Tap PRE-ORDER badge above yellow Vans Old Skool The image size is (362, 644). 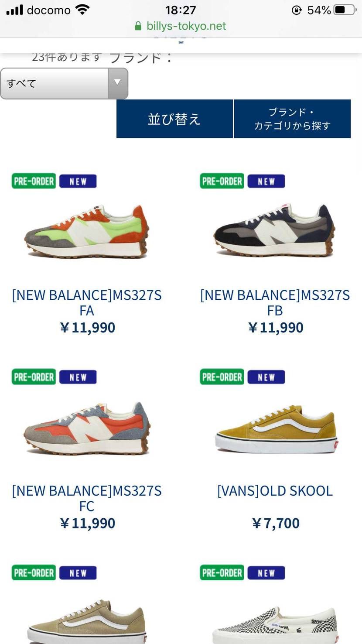222,377
